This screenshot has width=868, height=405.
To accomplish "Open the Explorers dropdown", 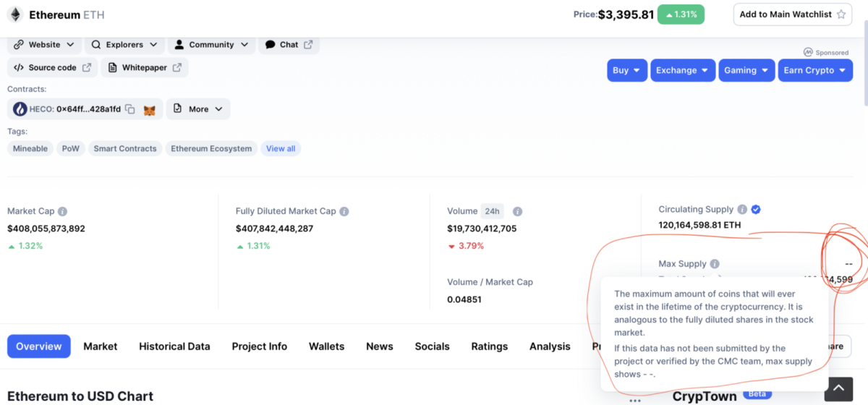I will point(124,45).
